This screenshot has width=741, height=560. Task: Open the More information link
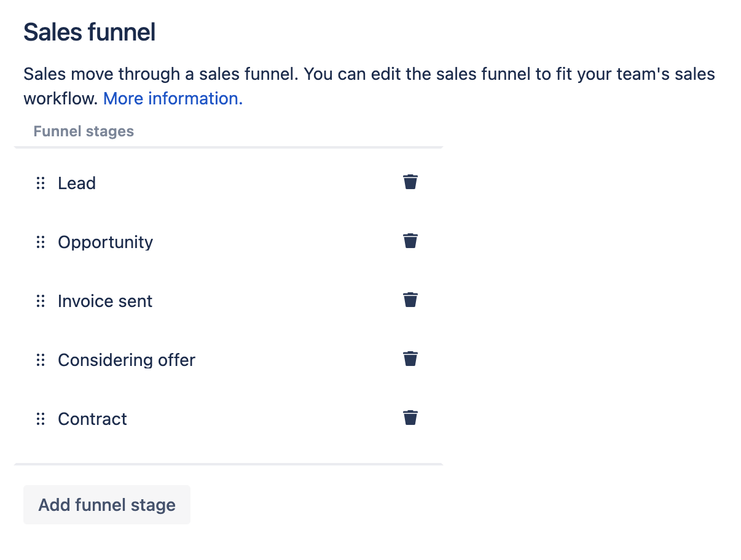coord(173,99)
